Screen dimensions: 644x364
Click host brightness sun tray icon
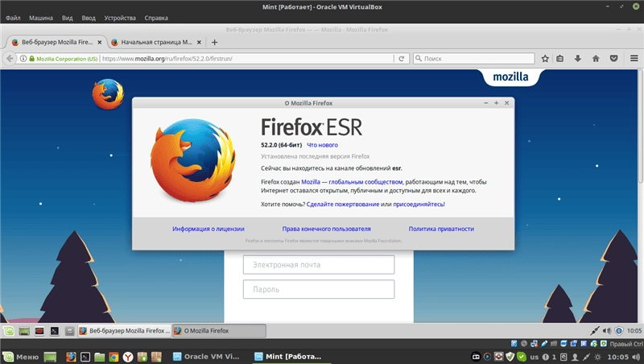click(597, 357)
